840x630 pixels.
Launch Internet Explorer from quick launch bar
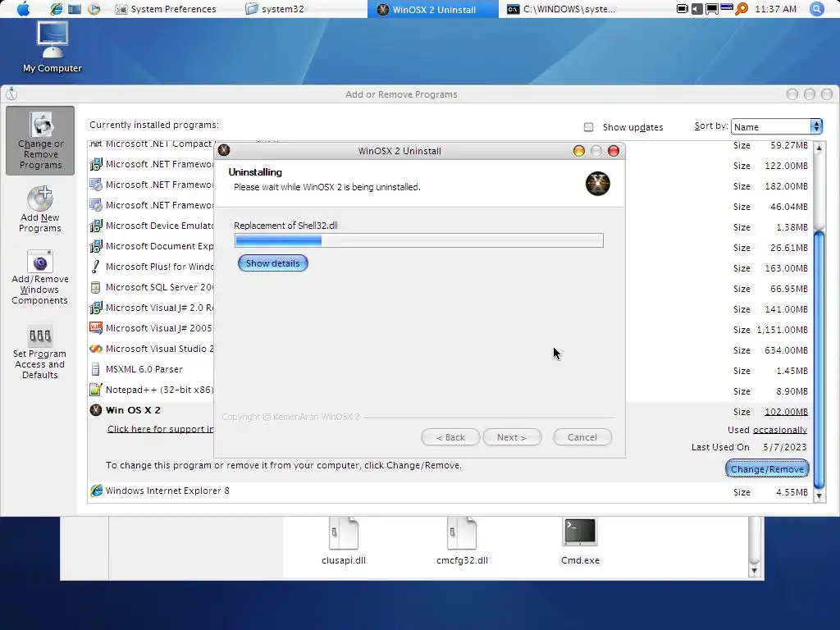pyautogui.click(x=56, y=8)
